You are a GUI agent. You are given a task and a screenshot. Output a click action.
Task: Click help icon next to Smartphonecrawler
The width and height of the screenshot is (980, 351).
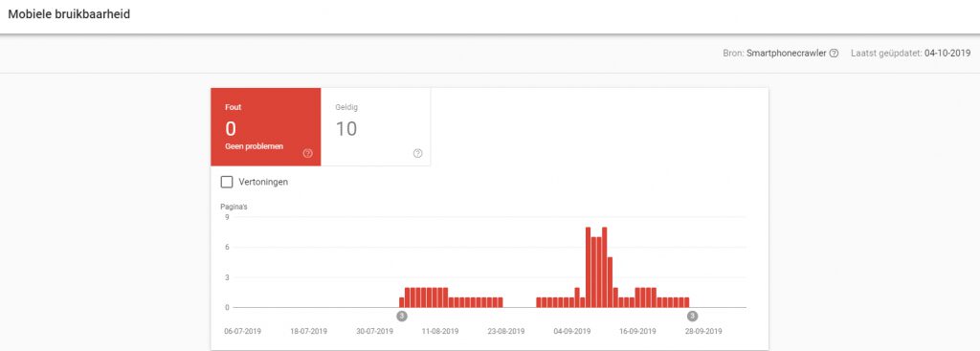tap(834, 54)
